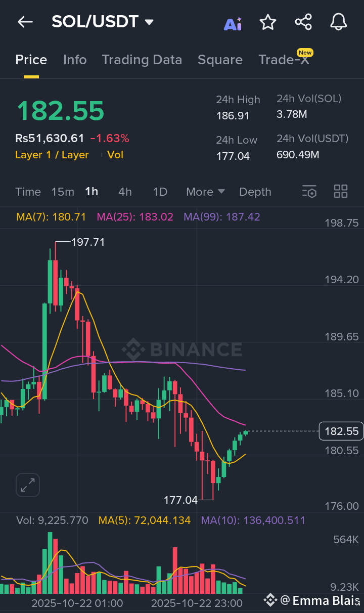Image resolution: width=364 pixels, height=613 pixels.
Task: Tap the Rs51,630.61 converted price
Action: (50, 138)
